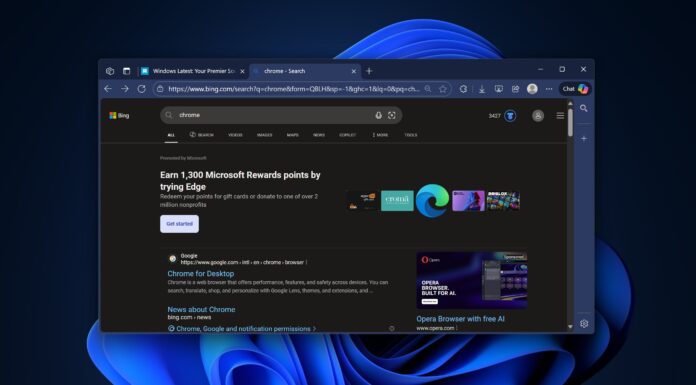Click the Edge logo image
Viewport: 696px width, 385px height.
(x=433, y=201)
